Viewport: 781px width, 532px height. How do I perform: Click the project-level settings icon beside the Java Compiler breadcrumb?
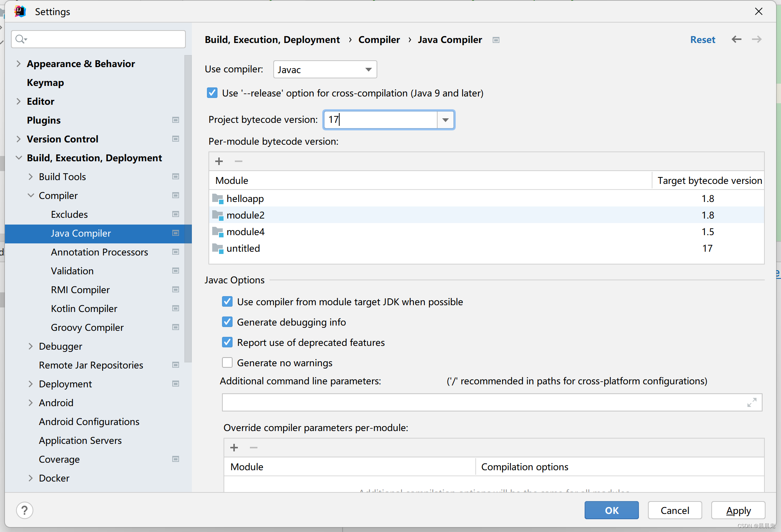[x=496, y=40]
